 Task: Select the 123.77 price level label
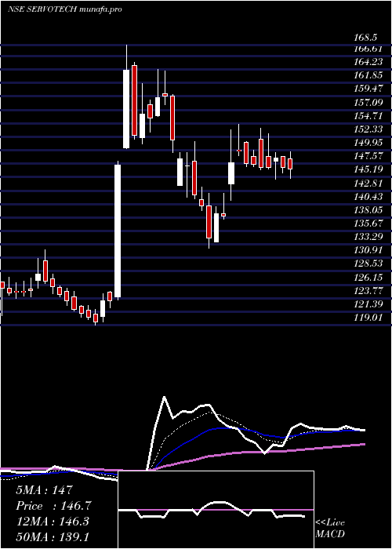pyautogui.click(x=368, y=291)
